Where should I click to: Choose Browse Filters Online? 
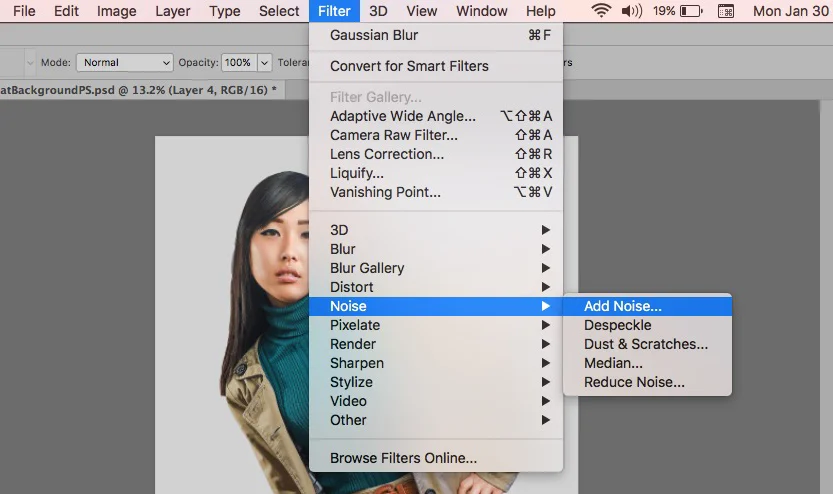436,458
